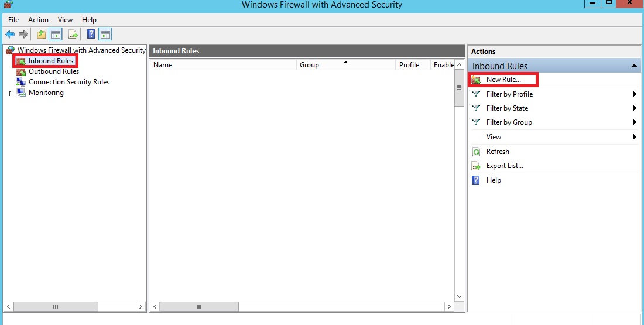Click the funnel icon beside Filter by State
Image resolution: width=644 pixels, height=325 pixels.
[476, 108]
